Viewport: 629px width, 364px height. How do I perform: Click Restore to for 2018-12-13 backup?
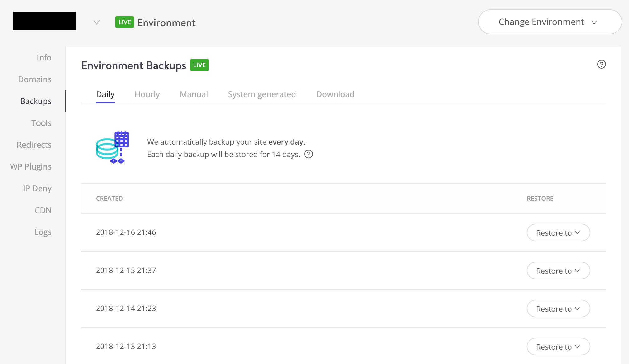558,346
